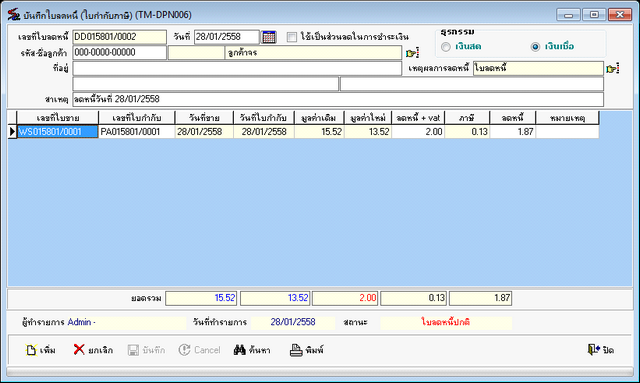This screenshot has height=383, width=640.
Task: Click credit note number field DD015801/0002
Action: point(120,37)
